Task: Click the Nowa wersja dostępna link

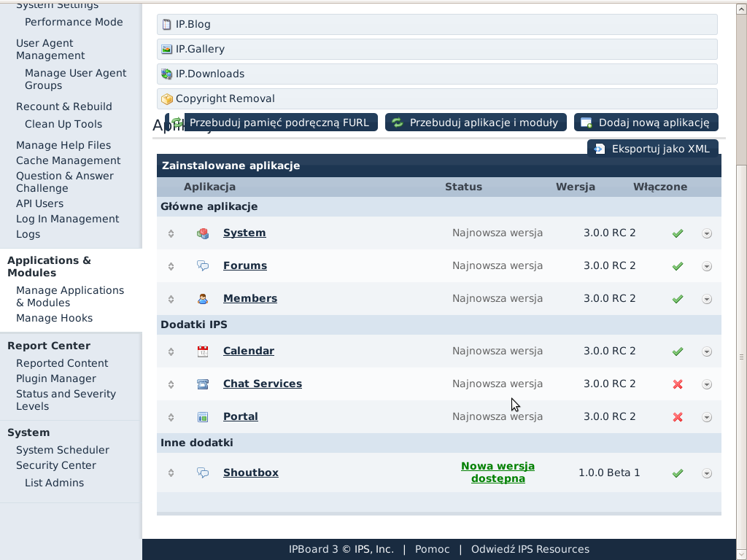Action: pyautogui.click(x=498, y=472)
